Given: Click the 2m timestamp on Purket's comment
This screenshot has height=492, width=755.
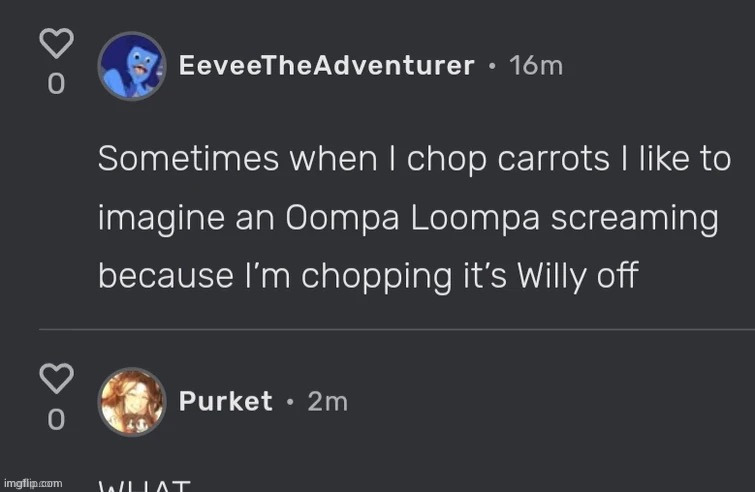Looking at the screenshot, I should tap(327, 401).
